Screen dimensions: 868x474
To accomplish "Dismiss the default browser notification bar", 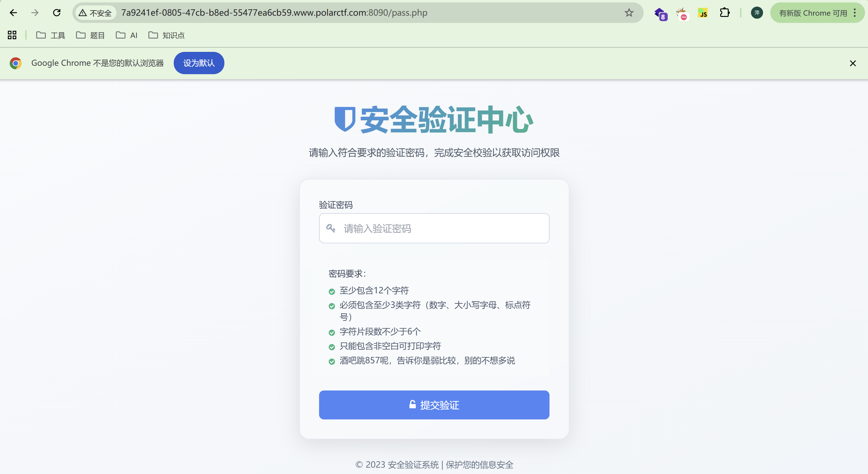I will 853,63.
